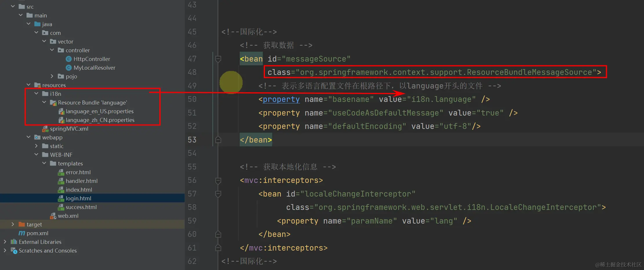
Task: Collapse the WEB-INF folder chevron
Action: coord(36,154)
